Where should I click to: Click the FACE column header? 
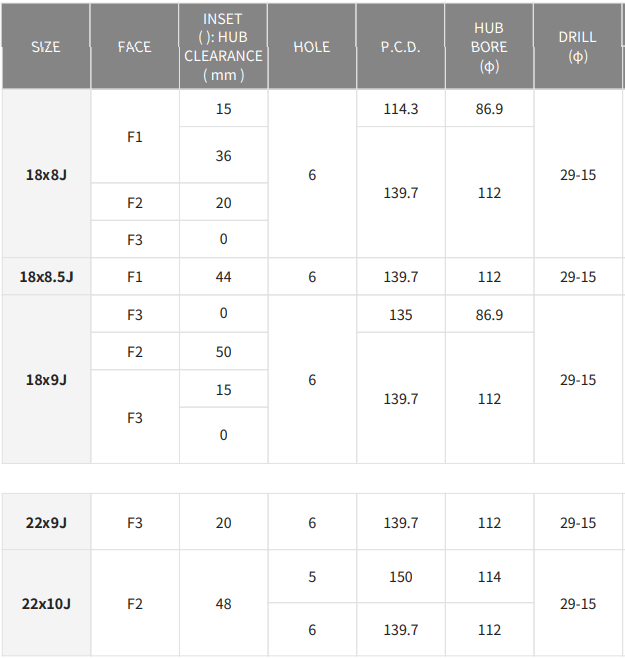point(135,47)
